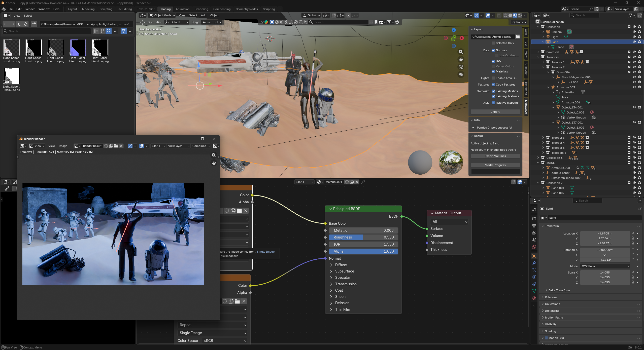Switch to UV Editing workspace tab
The width and height of the screenshot is (644, 350).
coord(125,9)
